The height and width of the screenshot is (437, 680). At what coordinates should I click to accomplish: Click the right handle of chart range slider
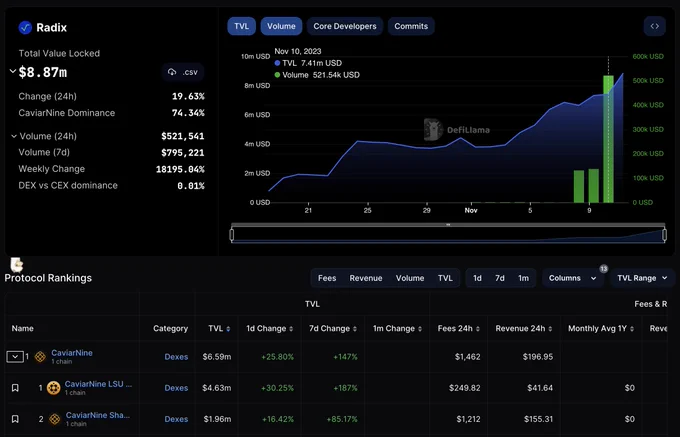[x=664, y=235]
